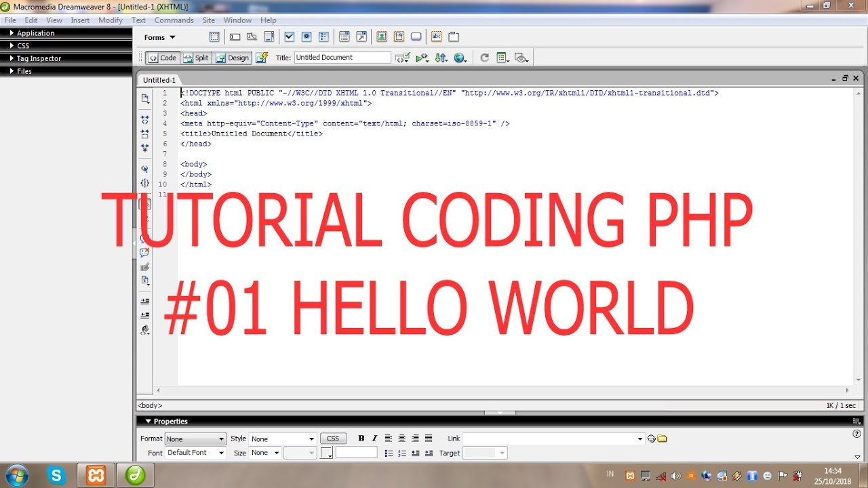Insert a Hidden Field form element
Screen dimensions: 868x488
pyautogui.click(x=252, y=37)
